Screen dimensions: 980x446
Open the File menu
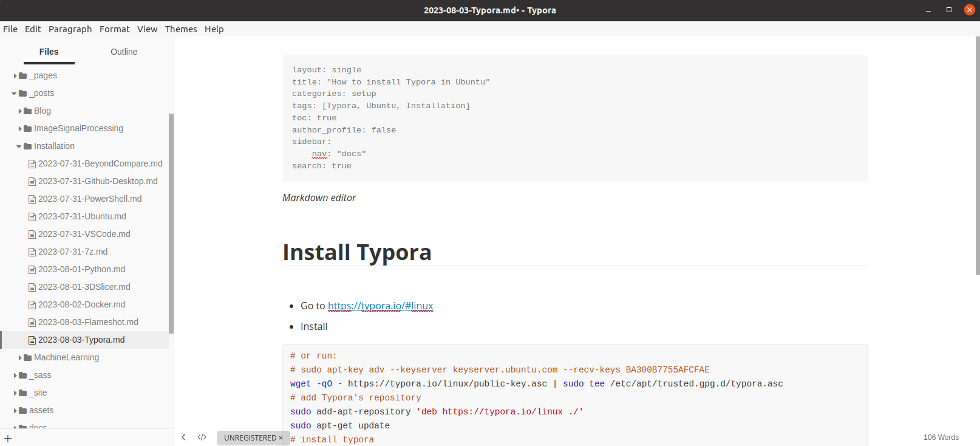10,29
